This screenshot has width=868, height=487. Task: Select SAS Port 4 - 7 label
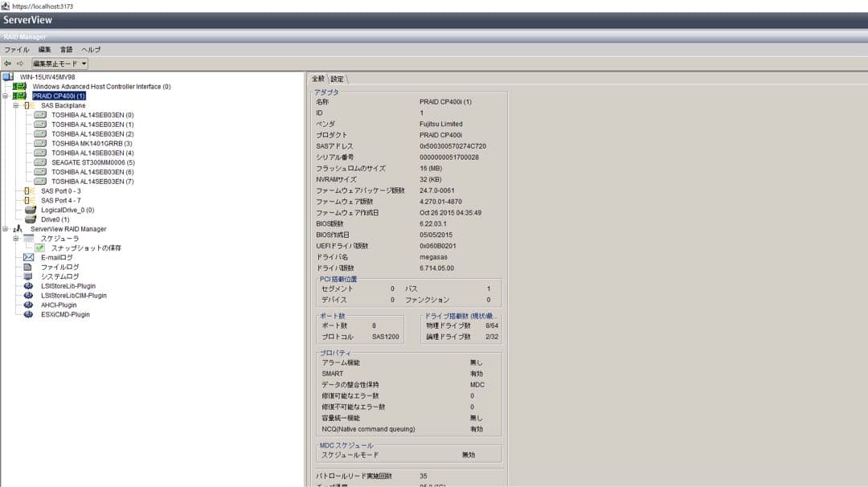click(x=61, y=200)
